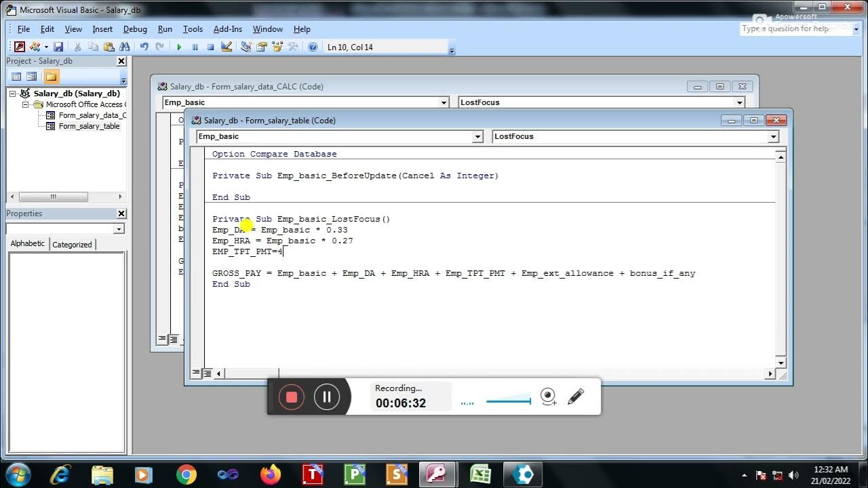
Task: Pause the screen recording
Action: click(326, 397)
